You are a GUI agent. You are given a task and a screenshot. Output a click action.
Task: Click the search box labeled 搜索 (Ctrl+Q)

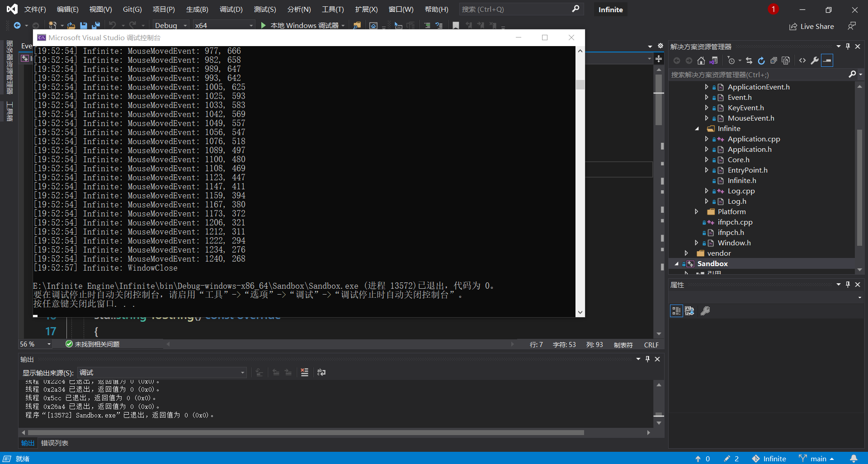coord(521,9)
